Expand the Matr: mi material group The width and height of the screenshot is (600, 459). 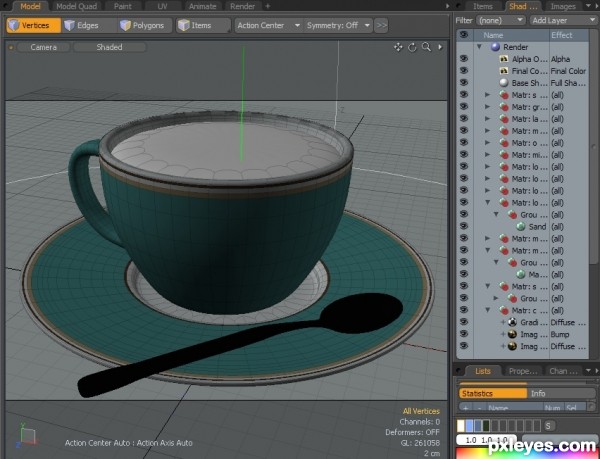[x=488, y=155]
